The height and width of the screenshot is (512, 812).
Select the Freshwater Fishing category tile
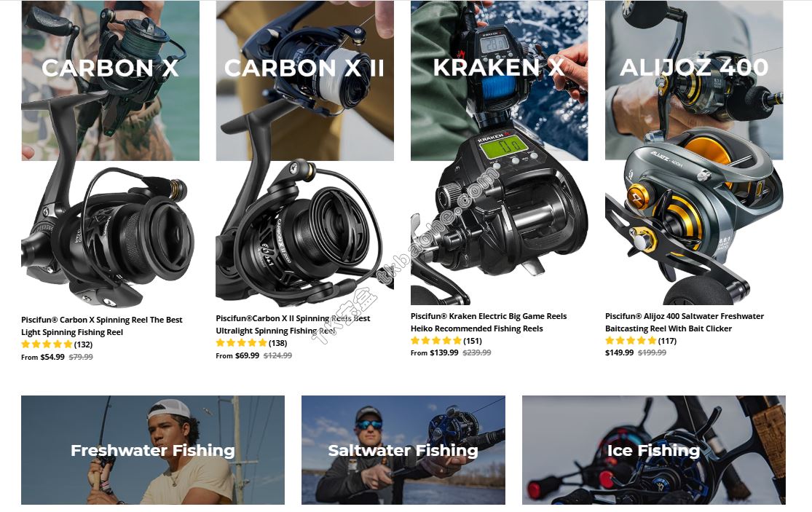153,450
